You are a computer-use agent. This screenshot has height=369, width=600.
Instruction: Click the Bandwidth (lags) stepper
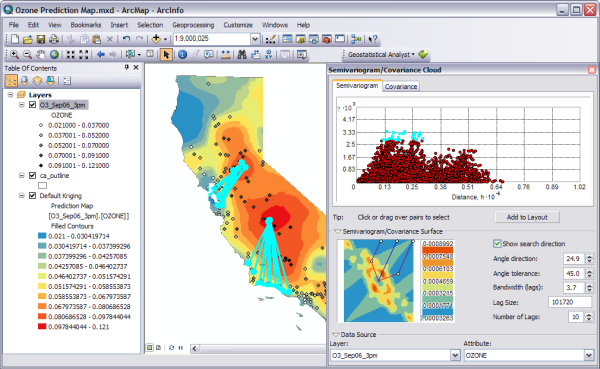pos(589,287)
